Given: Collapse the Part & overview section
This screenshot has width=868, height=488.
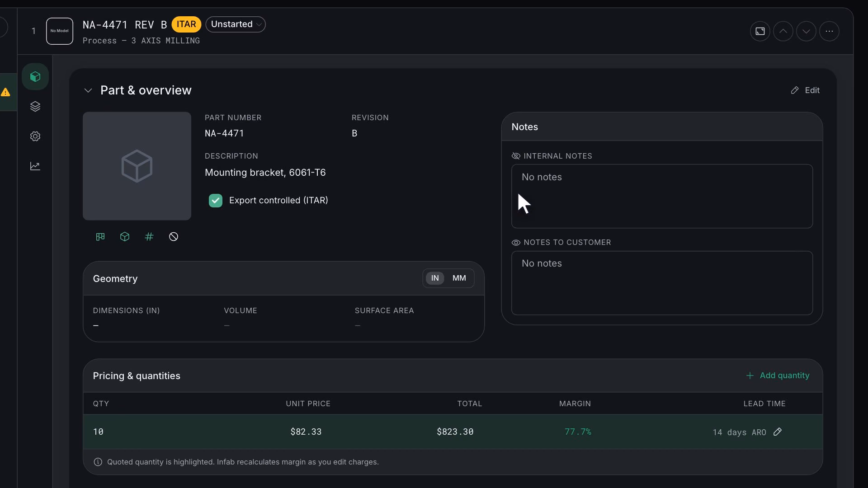Looking at the screenshot, I should pyautogui.click(x=88, y=90).
